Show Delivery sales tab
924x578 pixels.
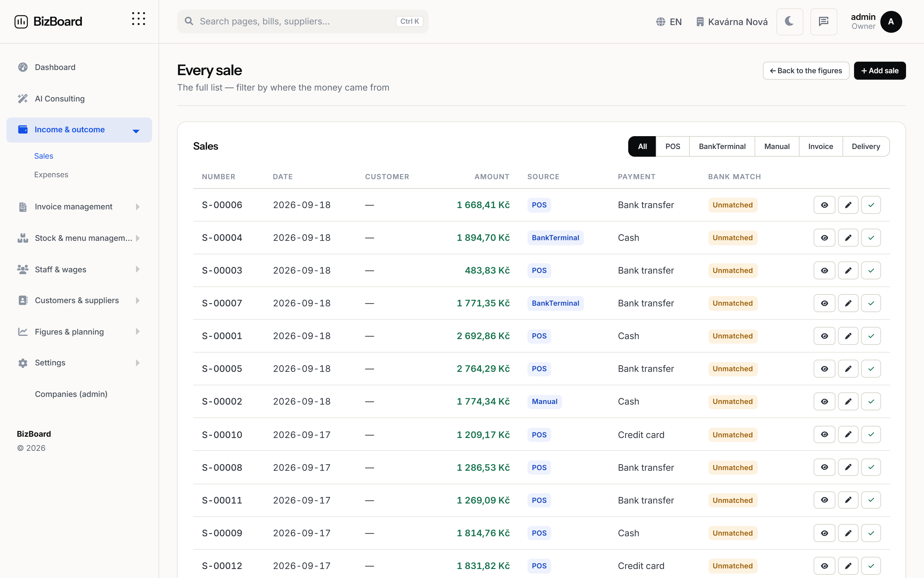(866, 146)
